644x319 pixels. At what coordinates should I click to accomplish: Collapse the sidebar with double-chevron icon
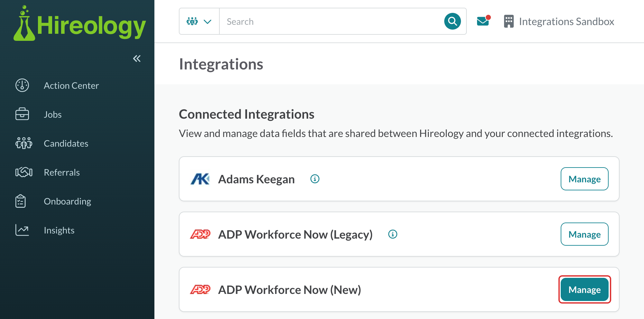137,59
